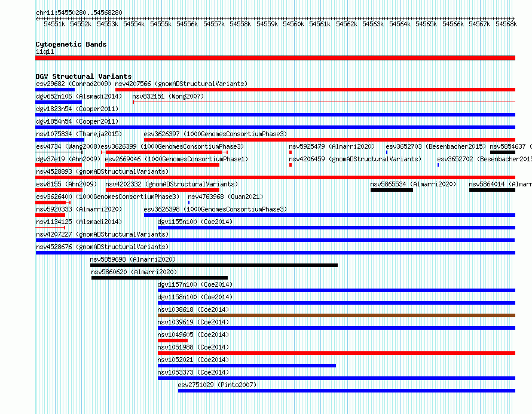Select the blue esv2751029 variant bar
This screenshot has width=532, height=414.
point(347,391)
